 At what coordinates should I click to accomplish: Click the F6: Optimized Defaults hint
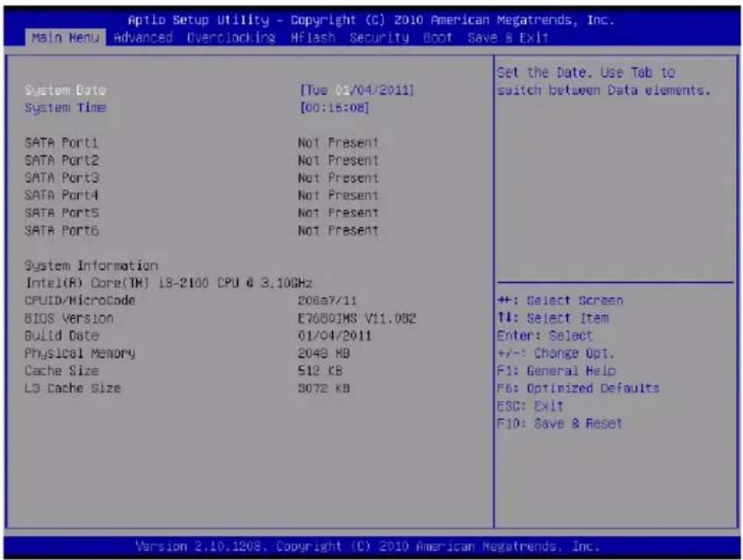(578, 389)
